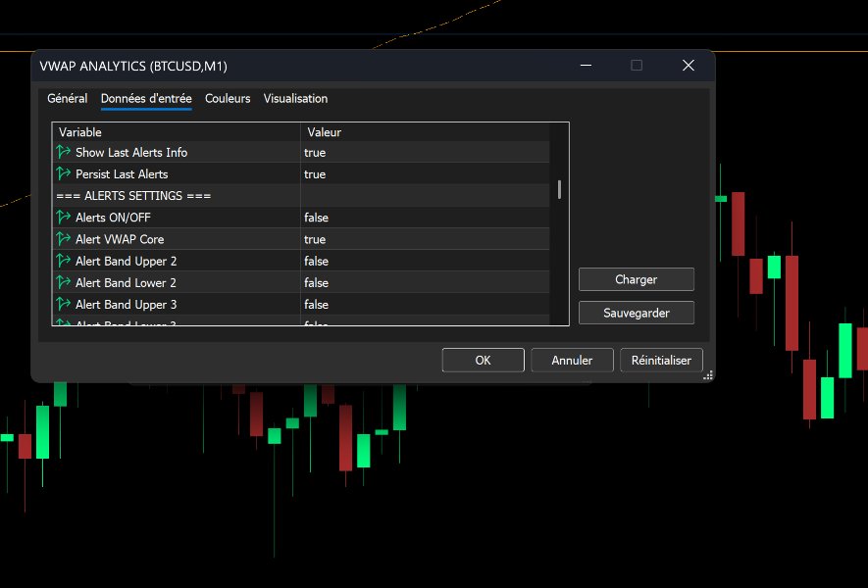Image resolution: width=868 pixels, height=588 pixels.
Task: Select the Alert Band Upper 2 label
Action: pyautogui.click(x=126, y=261)
